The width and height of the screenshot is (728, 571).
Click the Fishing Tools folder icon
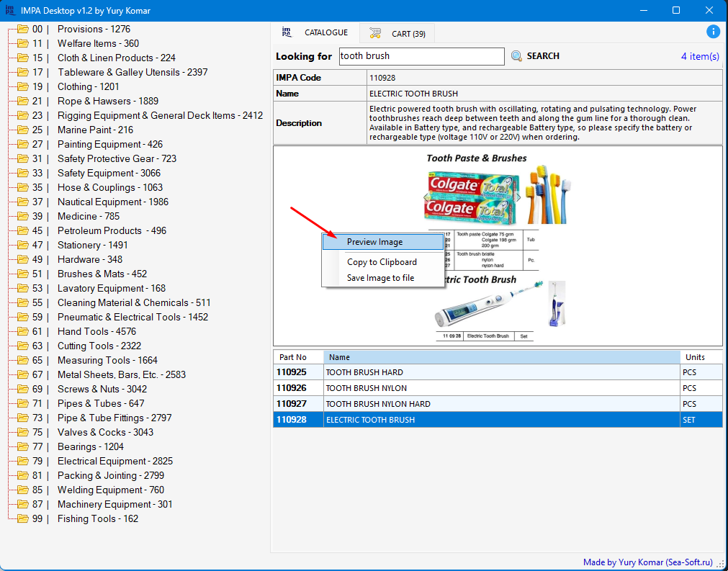(x=22, y=518)
